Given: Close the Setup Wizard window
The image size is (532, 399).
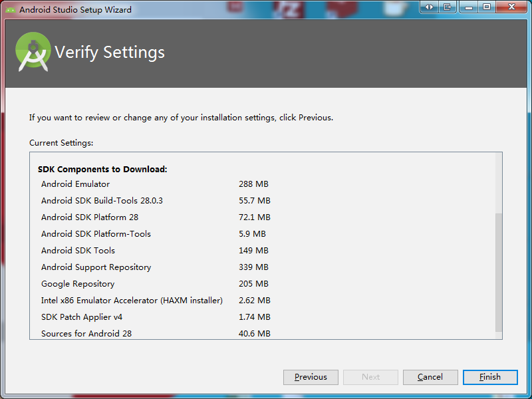Looking at the screenshot, I should 512,7.
